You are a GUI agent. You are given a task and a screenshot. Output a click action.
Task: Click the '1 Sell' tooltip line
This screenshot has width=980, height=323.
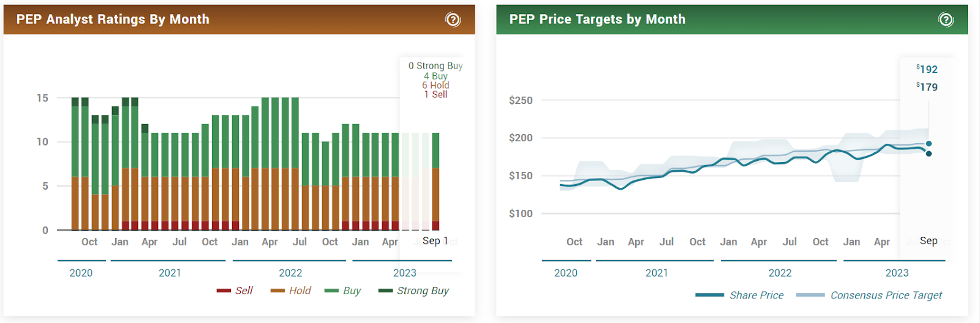pyautogui.click(x=435, y=94)
